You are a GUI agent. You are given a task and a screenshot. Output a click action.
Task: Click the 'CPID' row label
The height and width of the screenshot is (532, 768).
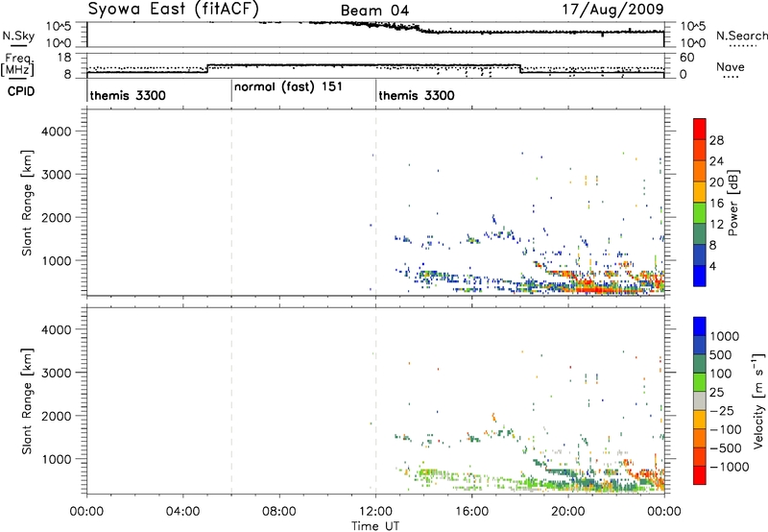click(x=21, y=91)
